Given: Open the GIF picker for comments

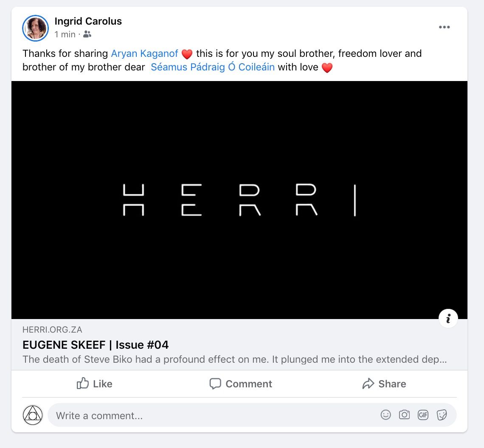Looking at the screenshot, I should coord(423,414).
